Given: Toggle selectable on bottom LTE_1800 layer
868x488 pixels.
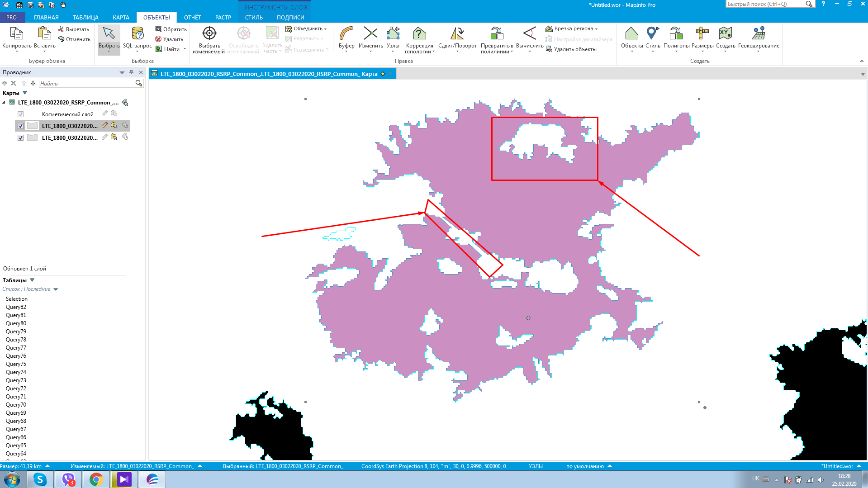Looking at the screenshot, I should (114, 137).
